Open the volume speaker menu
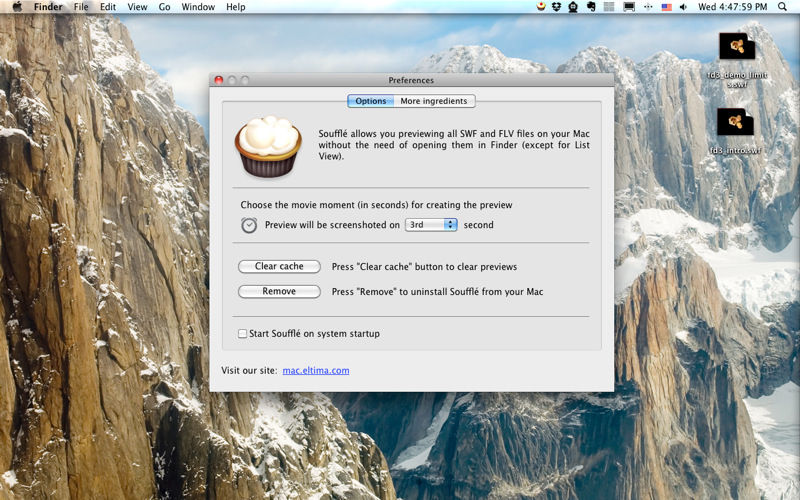The image size is (800, 500). (683, 7)
